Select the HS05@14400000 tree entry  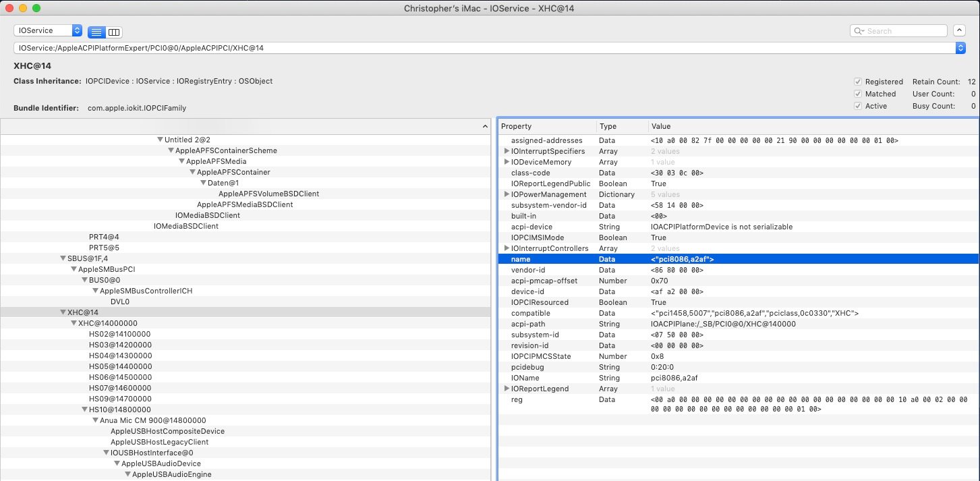120,366
